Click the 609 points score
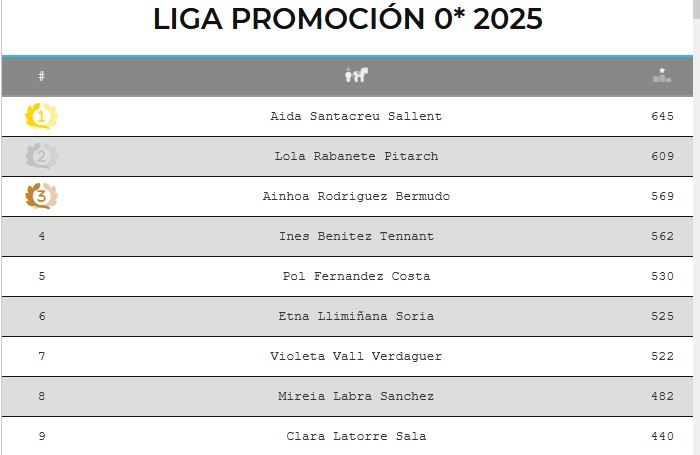The image size is (700, 455). pos(662,156)
